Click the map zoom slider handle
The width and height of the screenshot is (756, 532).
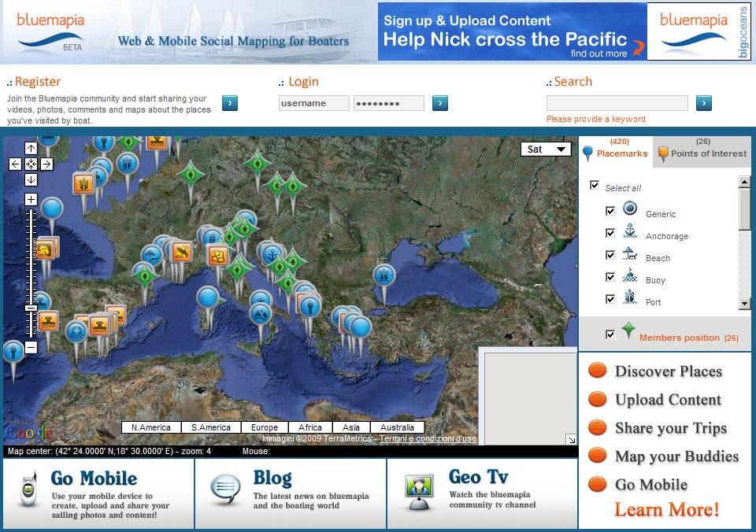pyautogui.click(x=31, y=308)
